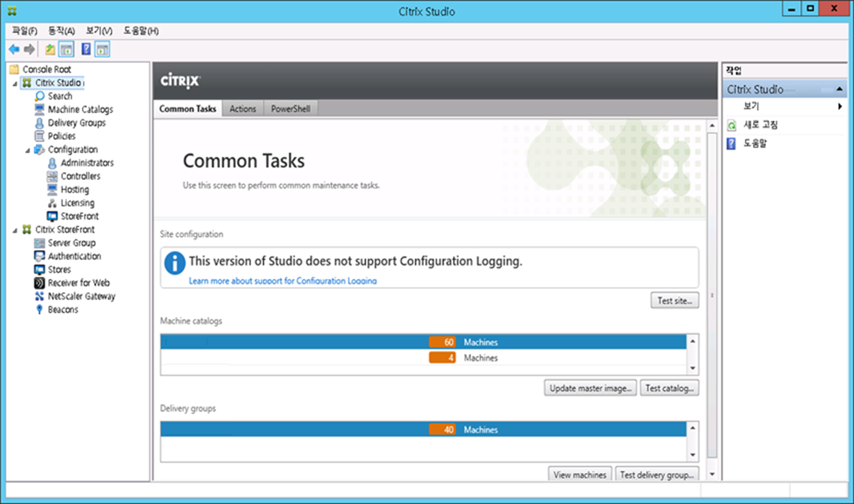Click Machine catalogs list scroll down arrow
Image resolution: width=854 pixels, height=504 pixels.
692,369
